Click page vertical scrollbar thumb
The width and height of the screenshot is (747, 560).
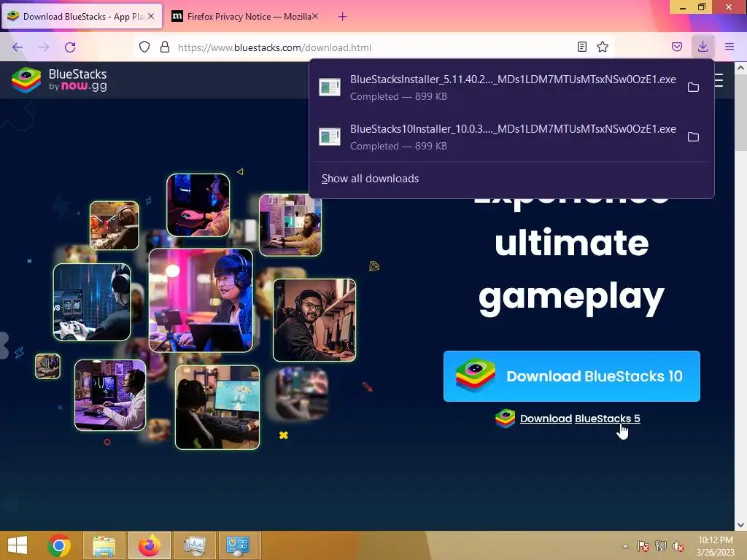pos(740,112)
